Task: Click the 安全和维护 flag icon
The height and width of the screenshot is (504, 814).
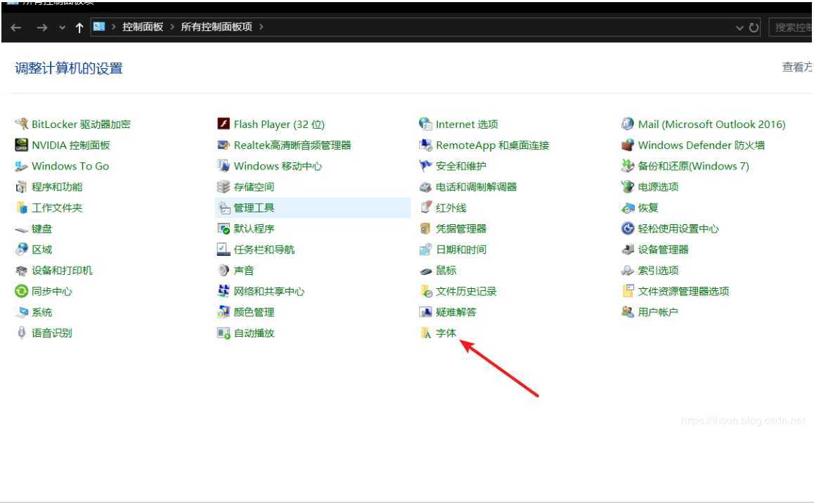Action: (425, 166)
